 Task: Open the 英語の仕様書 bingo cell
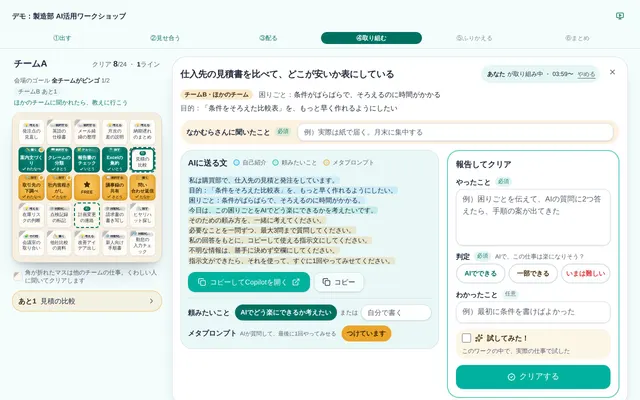tap(59, 132)
